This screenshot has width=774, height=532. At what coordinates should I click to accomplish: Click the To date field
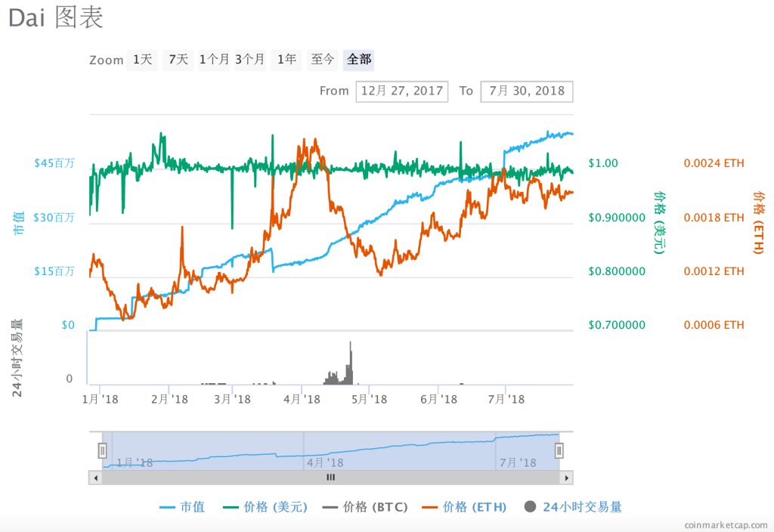(526, 91)
